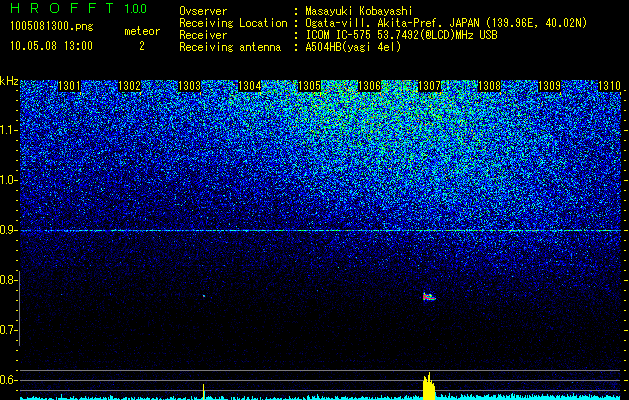Click the 1310 time marker
Screen dimensions: 629x400
point(609,86)
